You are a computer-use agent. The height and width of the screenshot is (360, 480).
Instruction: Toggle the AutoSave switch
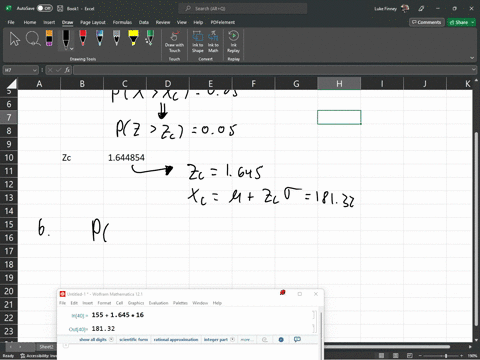pos(45,8)
